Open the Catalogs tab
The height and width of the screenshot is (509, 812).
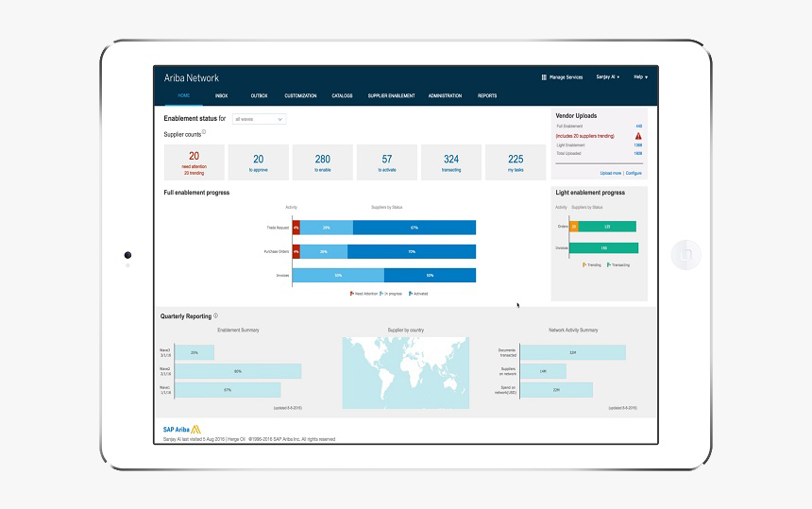(342, 95)
